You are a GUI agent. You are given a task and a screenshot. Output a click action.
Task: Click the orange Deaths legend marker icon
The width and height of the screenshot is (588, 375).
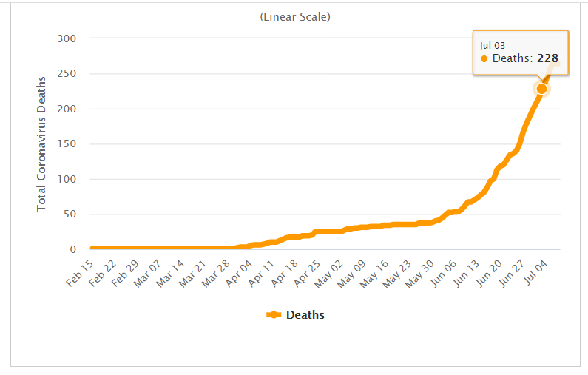274,315
